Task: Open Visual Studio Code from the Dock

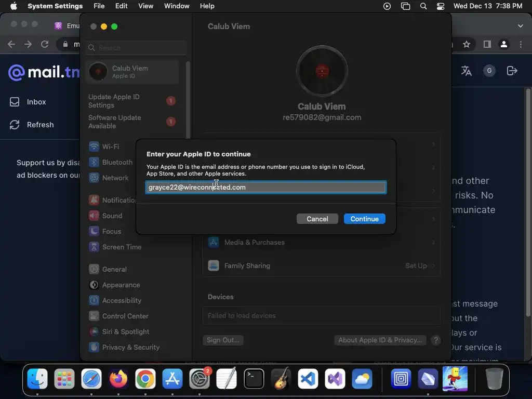Action: pyautogui.click(x=308, y=378)
